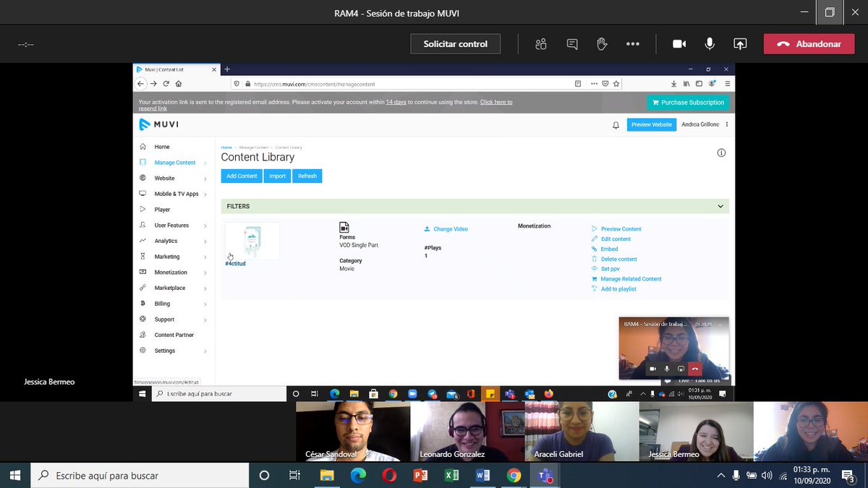Open the Teams participants panel icon
This screenshot has height=488, width=868.
point(541,44)
